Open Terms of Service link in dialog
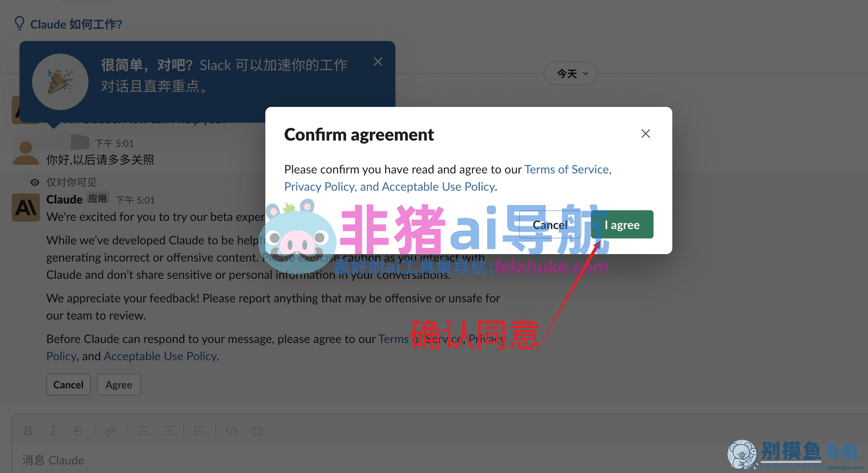The height and width of the screenshot is (473, 868). coord(567,169)
